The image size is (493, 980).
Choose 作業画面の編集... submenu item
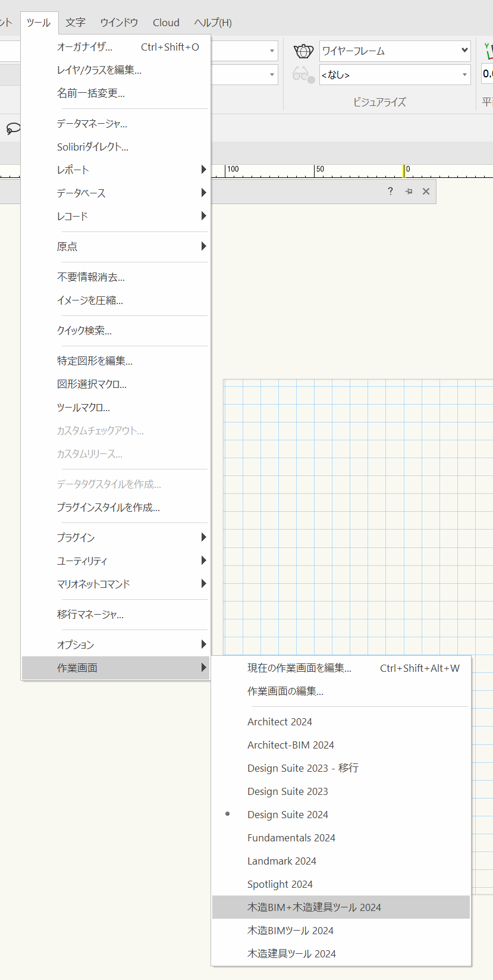tap(341, 691)
